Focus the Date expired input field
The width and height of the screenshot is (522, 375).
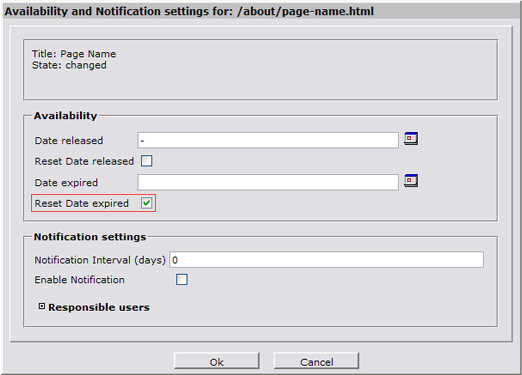(268, 182)
